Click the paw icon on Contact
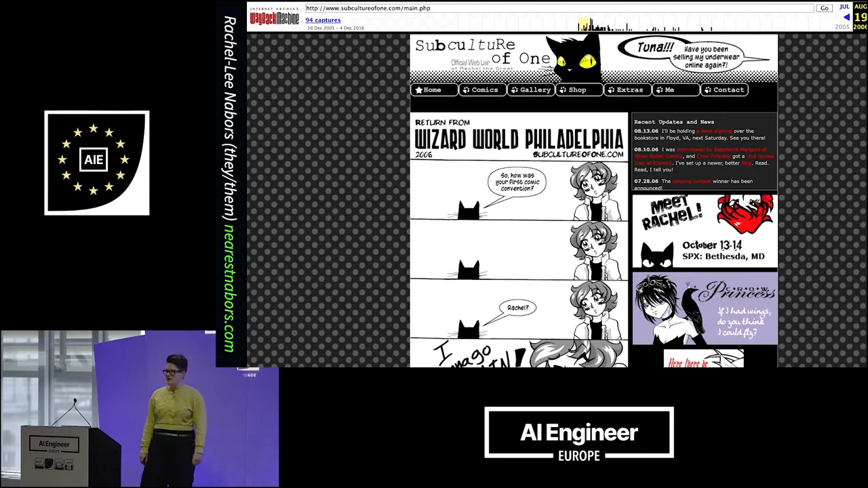Image resolution: width=868 pixels, height=488 pixels. tap(708, 89)
